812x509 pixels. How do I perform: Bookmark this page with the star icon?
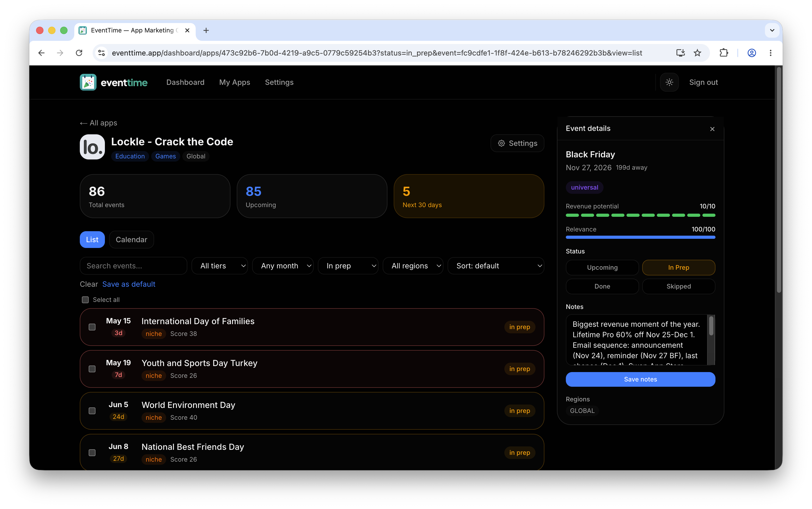tap(697, 53)
